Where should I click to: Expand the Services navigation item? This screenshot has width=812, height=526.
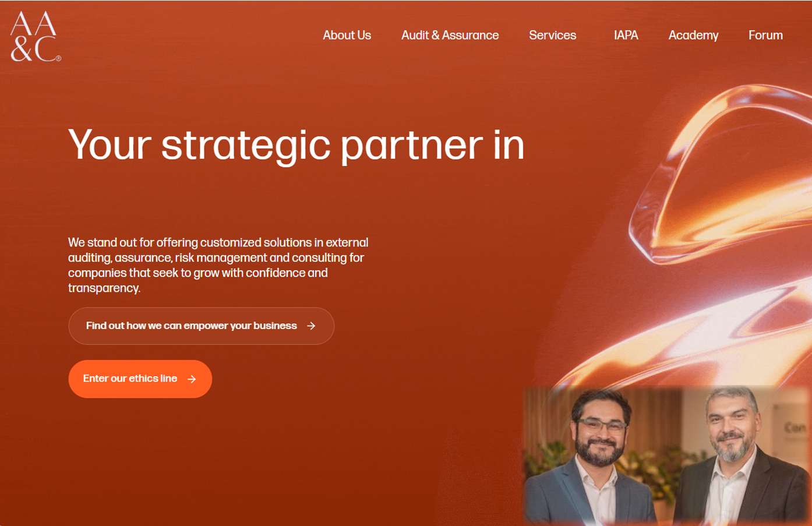coord(552,35)
